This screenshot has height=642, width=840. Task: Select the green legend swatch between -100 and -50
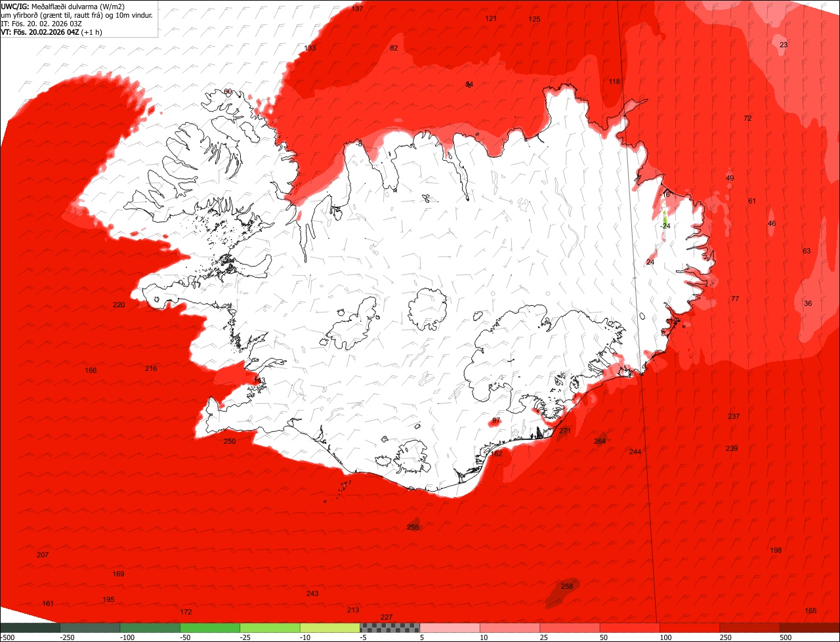coord(150,628)
